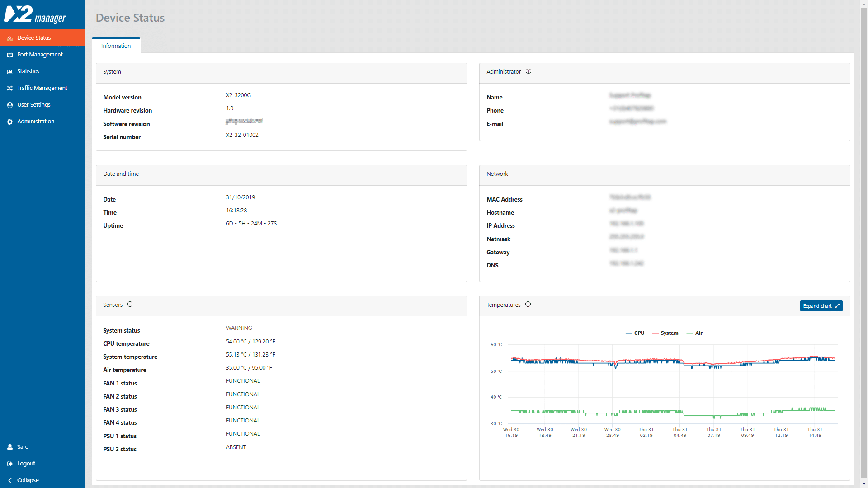Click the Device Status page heading
Viewport: 868px width, 488px height.
pos(130,18)
